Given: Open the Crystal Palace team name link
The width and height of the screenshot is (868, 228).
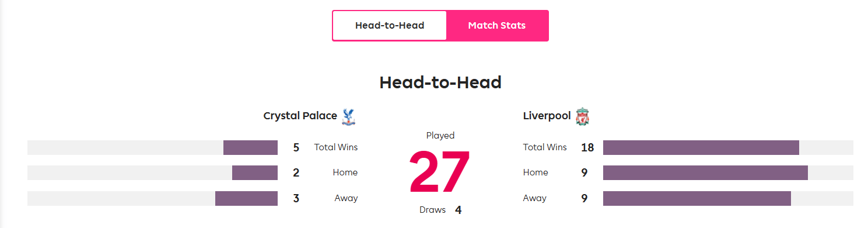Looking at the screenshot, I should click(300, 116).
